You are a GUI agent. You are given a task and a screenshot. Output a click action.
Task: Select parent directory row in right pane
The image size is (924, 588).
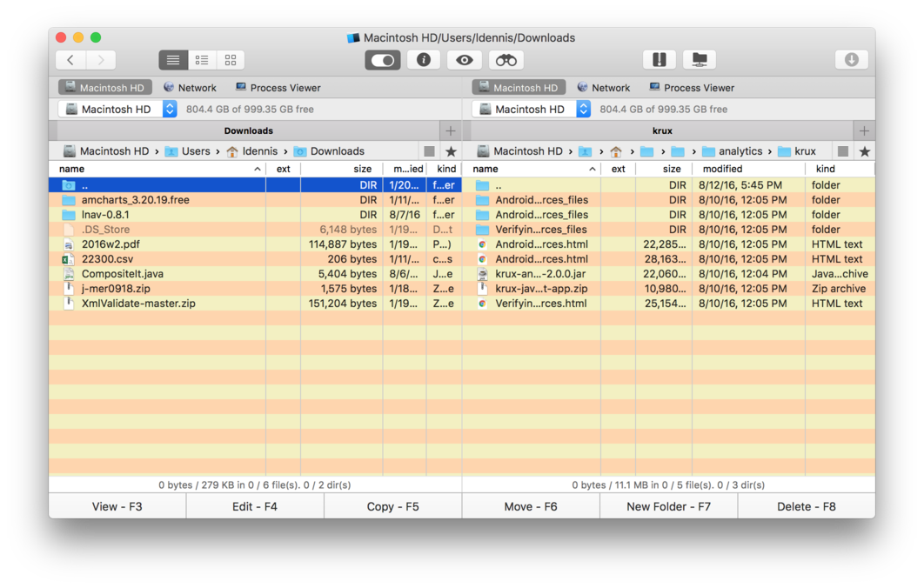(x=669, y=185)
